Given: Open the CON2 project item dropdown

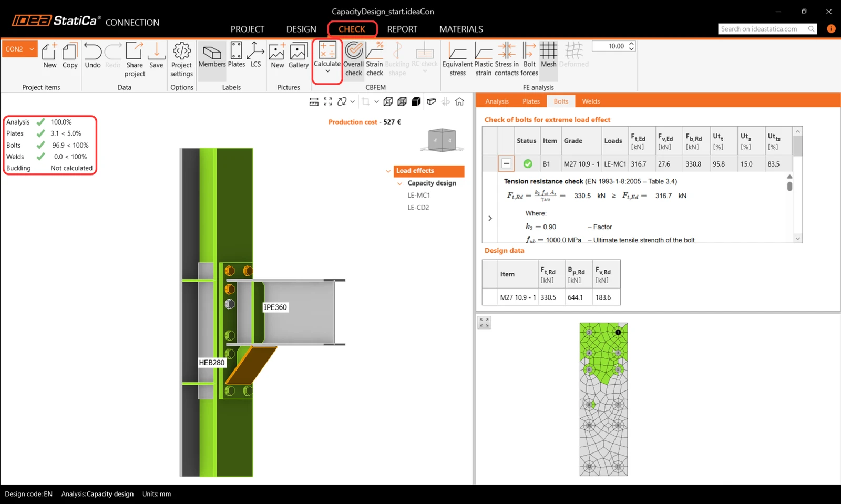Looking at the screenshot, I should tap(20, 49).
